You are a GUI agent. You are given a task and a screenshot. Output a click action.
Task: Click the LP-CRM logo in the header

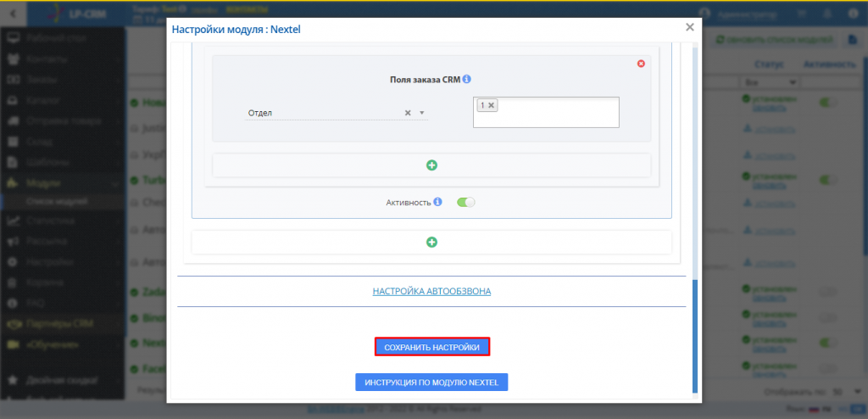[77, 14]
